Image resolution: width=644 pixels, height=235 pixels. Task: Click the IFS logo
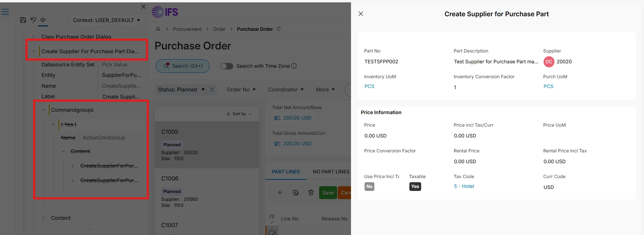tap(165, 12)
